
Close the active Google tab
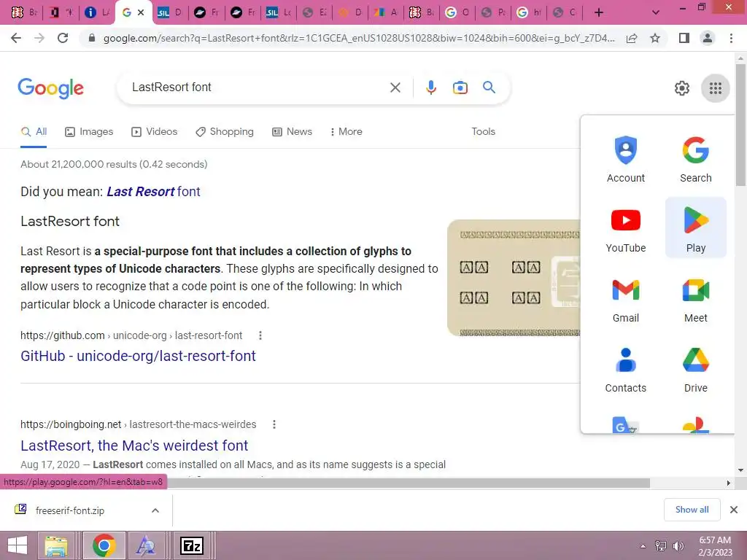pyautogui.click(x=141, y=12)
